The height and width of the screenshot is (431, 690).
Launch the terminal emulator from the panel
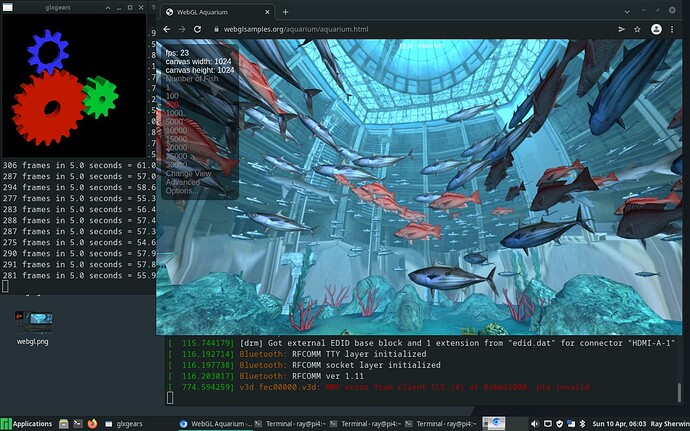click(x=78, y=424)
